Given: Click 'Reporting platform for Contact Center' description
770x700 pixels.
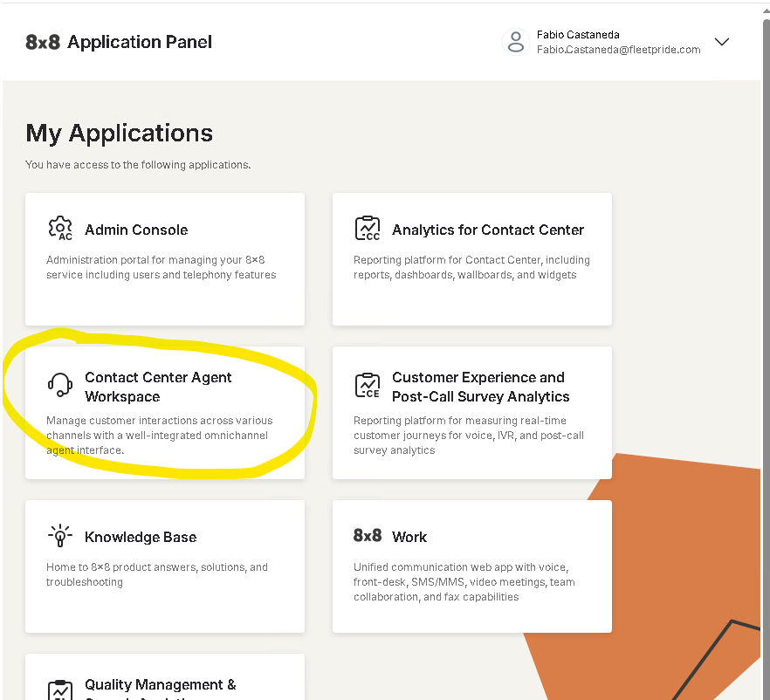Looking at the screenshot, I should [471, 267].
